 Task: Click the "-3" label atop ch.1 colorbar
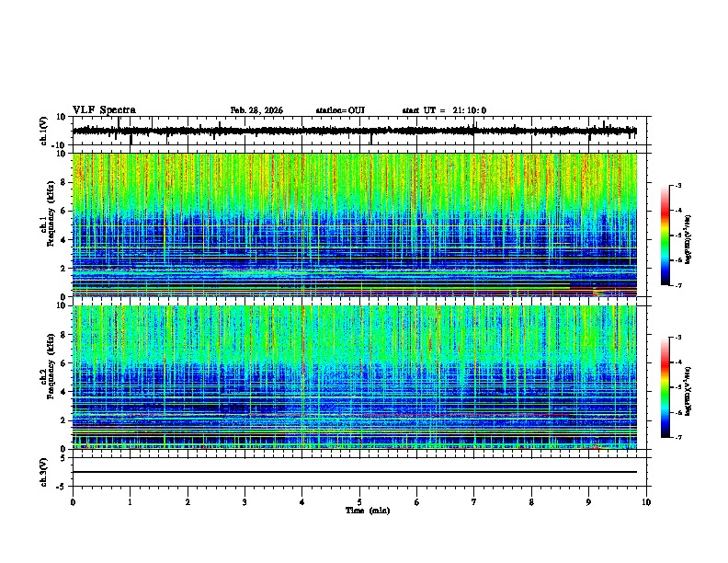coord(677,186)
